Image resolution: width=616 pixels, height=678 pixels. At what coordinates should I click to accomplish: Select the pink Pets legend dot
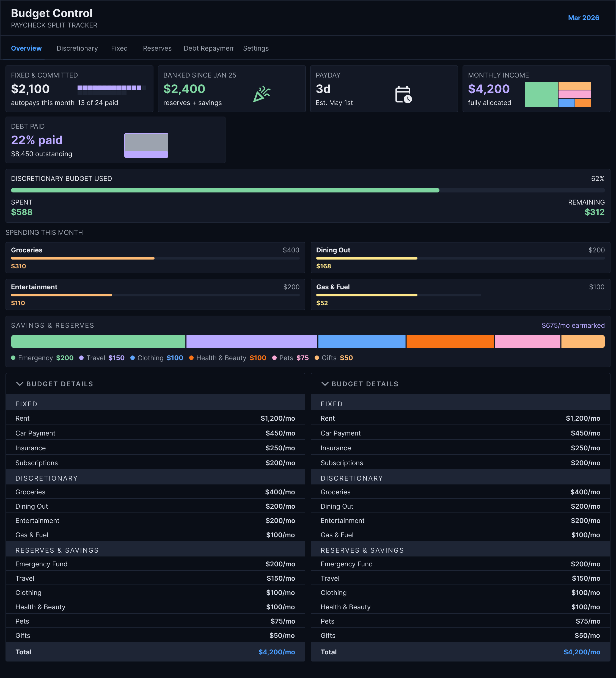(x=275, y=357)
